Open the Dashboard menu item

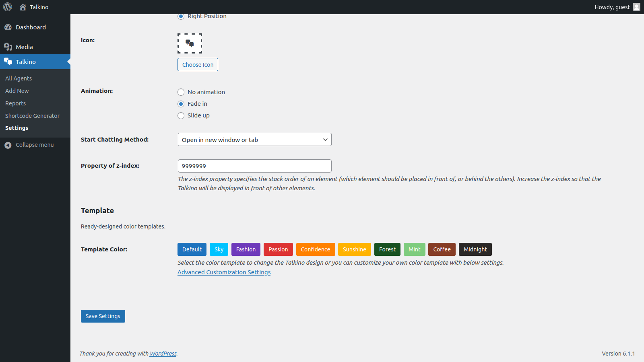pyautogui.click(x=35, y=27)
